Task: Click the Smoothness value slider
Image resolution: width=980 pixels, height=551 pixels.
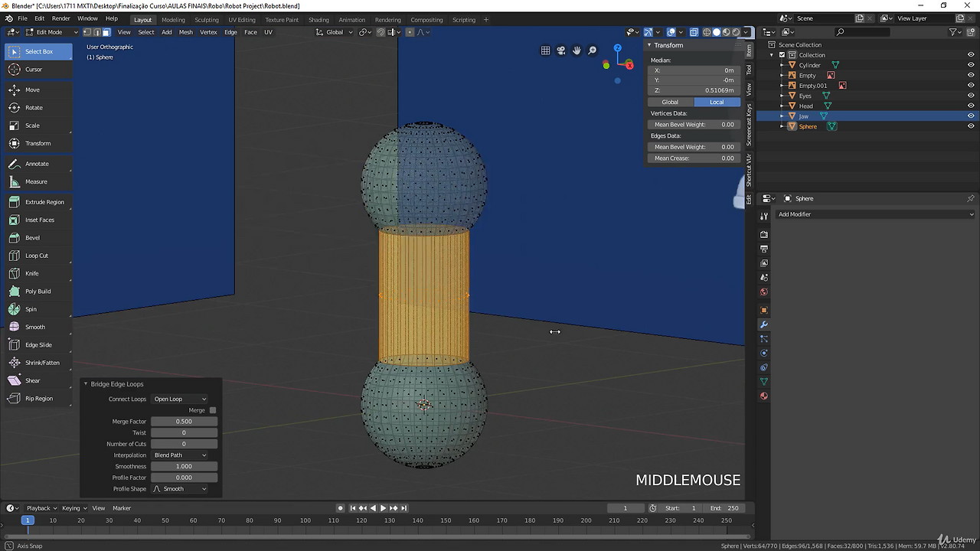Action: [x=184, y=466]
